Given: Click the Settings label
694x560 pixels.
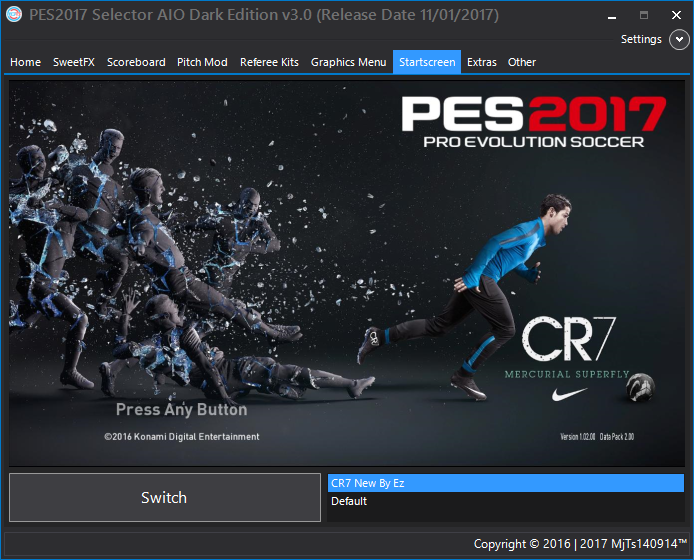Looking at the screenshot, I should tap(641, 39).
